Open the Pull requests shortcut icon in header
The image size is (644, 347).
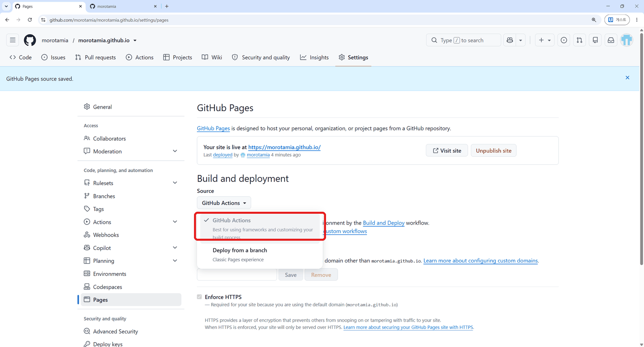click(x=580, y=40)
